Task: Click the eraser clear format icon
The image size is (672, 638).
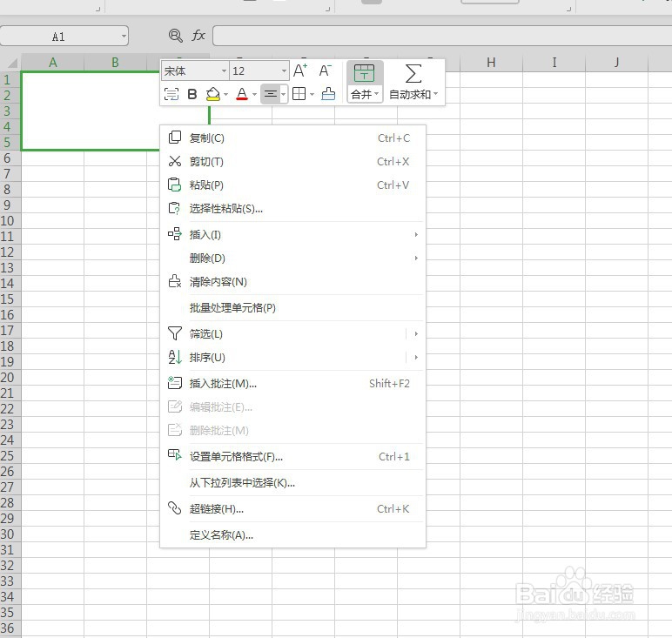Action: [x=328, y=93]
